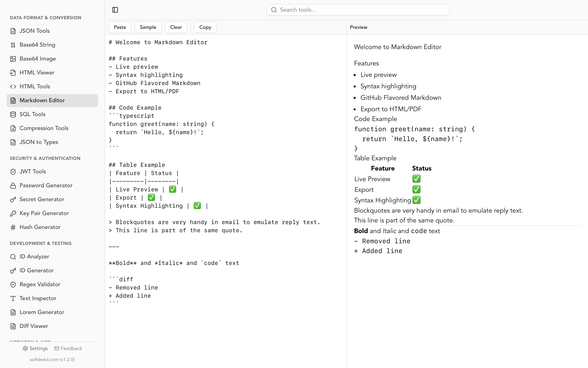The height and width of the screenshot is (368, 588).
Task: Click the search magnifier icon
Action: [274, 10]
